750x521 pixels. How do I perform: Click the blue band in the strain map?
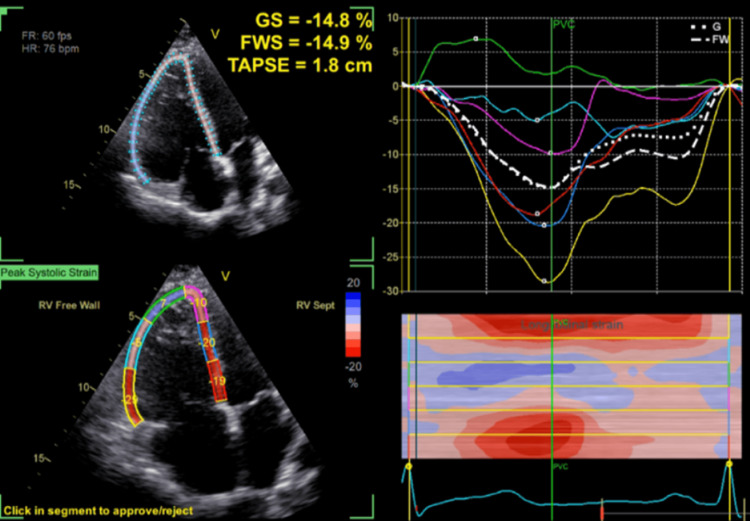(505, 373)
